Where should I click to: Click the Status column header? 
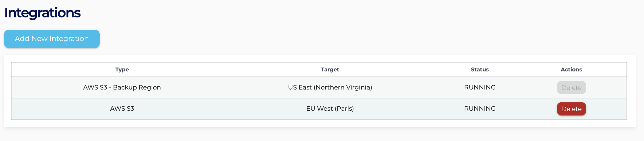[x=480, y=70]
